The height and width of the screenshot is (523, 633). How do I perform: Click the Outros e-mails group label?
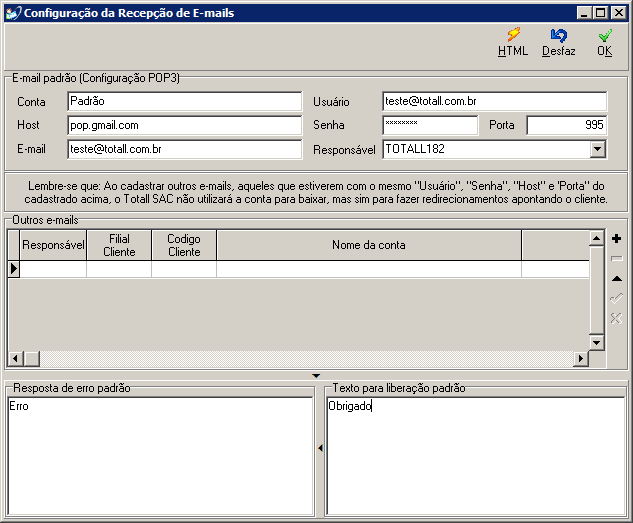(x=45, y=220)
